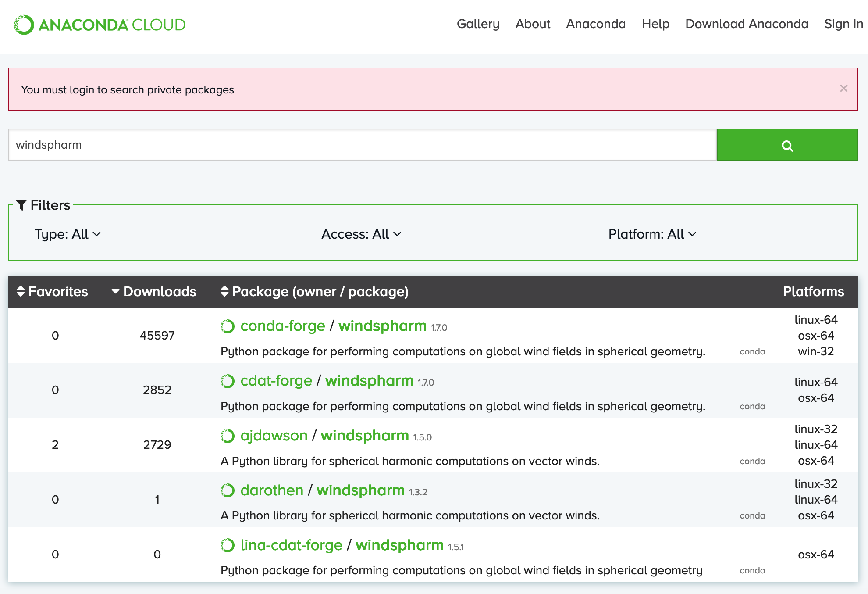Click the Anaconda Cloud logo
The image size is (868, 594).
[x=100, y=25]
